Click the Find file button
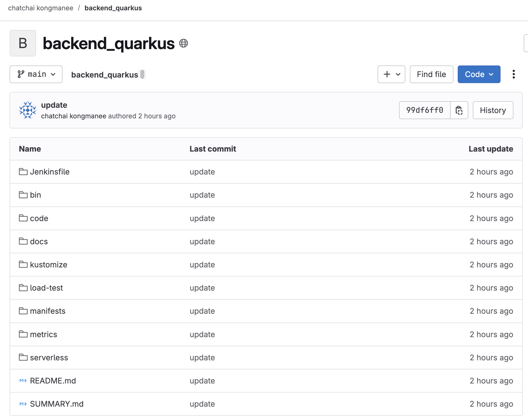This screenshot has width=528, height=420. pyautogui.click(x=431, y=74)
